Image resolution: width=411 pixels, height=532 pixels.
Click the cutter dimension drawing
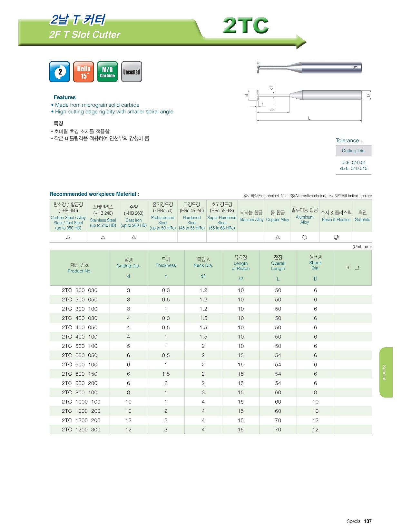click(309, 104)
